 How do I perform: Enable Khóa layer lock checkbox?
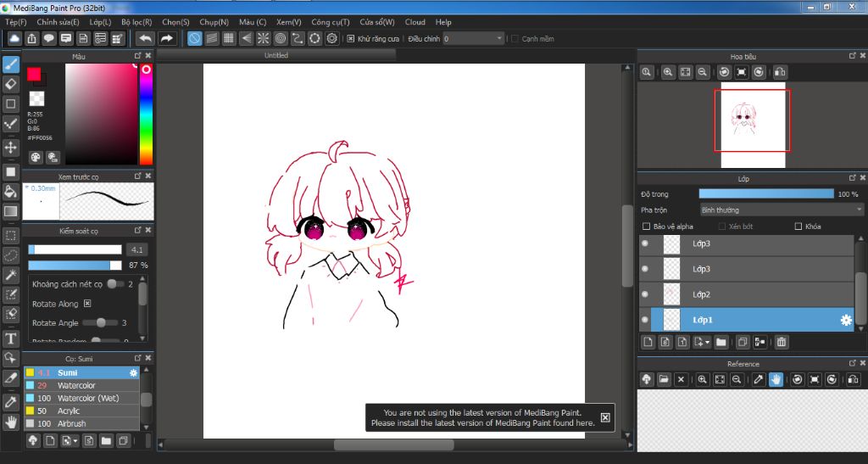tap(798, 226)
